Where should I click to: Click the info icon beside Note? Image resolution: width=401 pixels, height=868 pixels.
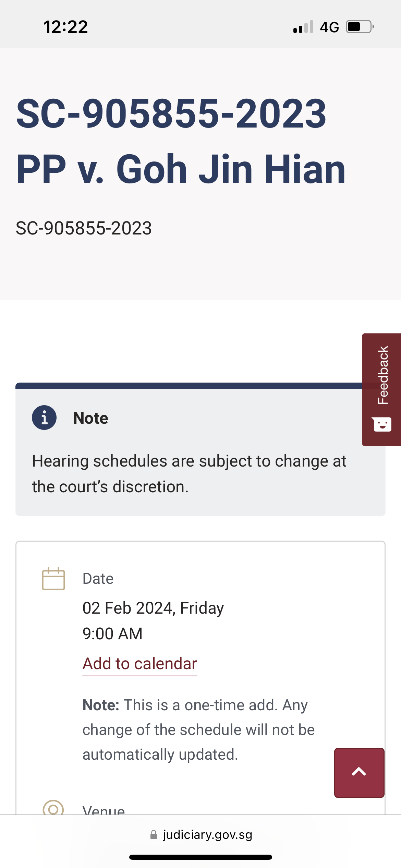click(44, 418)
